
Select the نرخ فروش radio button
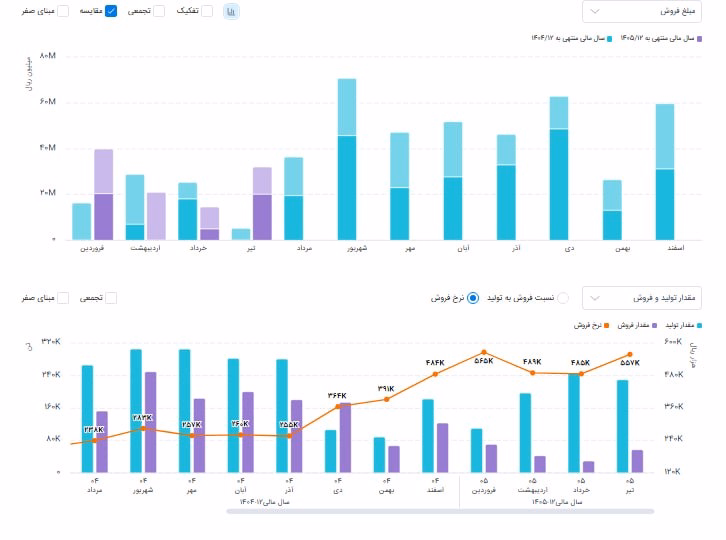[x=473, y=298]
